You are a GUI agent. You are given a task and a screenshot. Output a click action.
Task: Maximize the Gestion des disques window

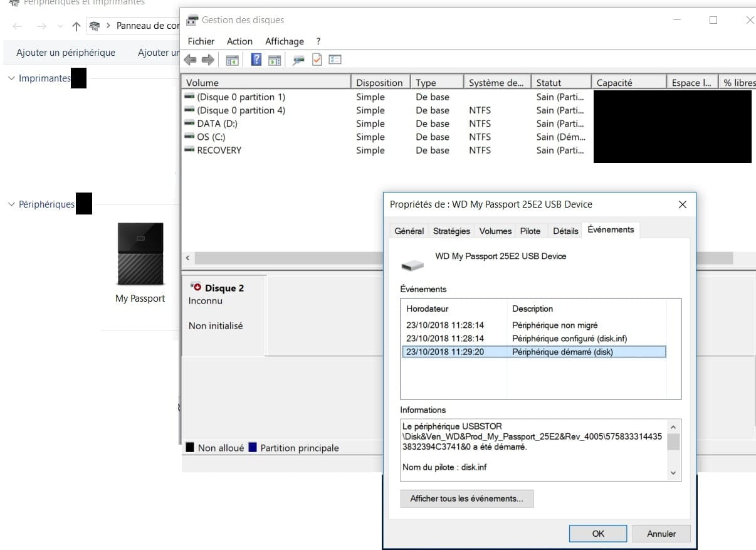click(x=713, y=20)
